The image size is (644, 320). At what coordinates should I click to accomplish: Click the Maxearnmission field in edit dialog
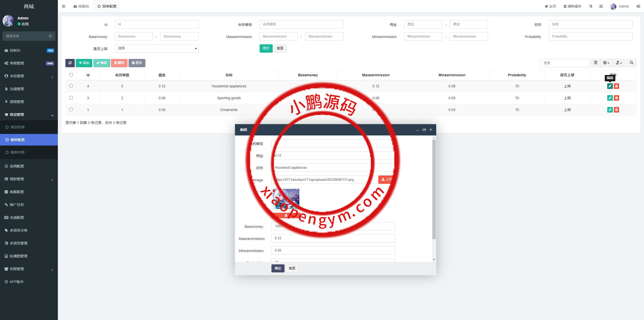tap(333, 238)
